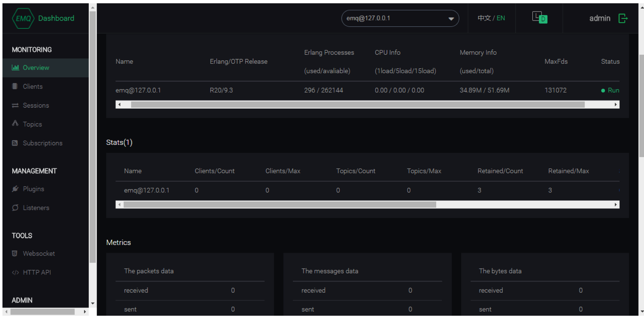Click the MONITORING section heading
This screenshot has height=319, width=644.
tap(32, 50)
